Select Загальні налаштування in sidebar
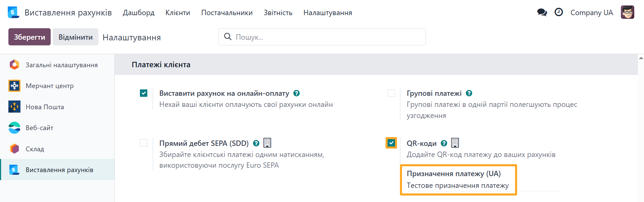 pyautogui.click(x=57, y=65)
